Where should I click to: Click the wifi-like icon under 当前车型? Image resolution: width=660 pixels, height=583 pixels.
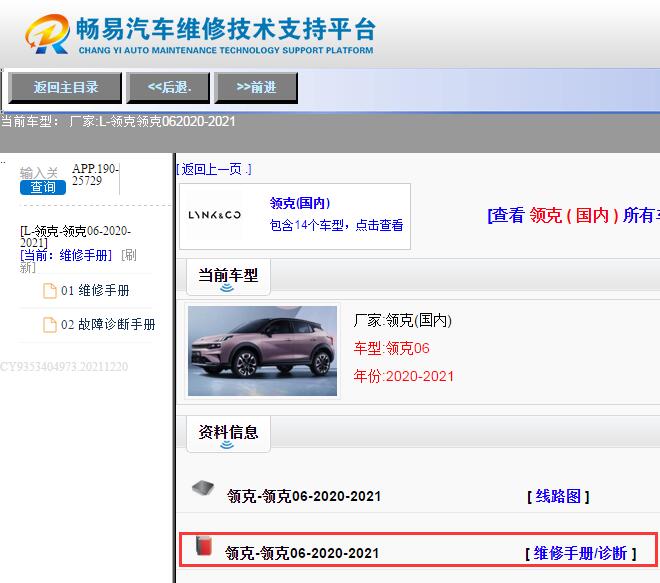[227, 289]
